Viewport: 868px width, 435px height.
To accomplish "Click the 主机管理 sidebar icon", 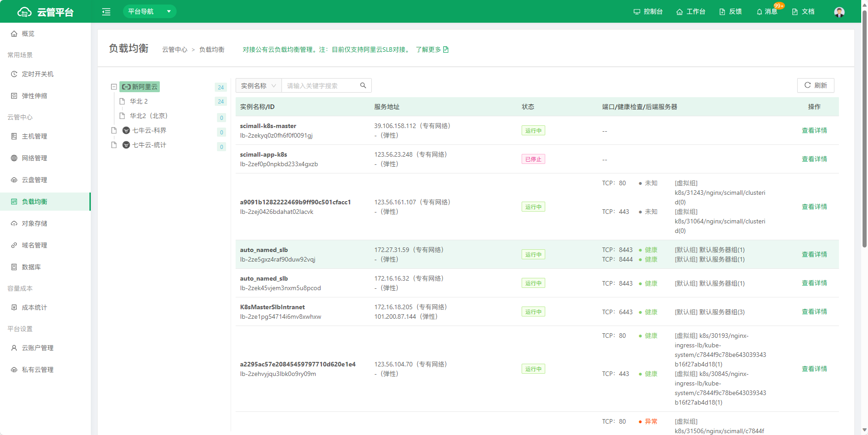I will click(x=14, y=136).
